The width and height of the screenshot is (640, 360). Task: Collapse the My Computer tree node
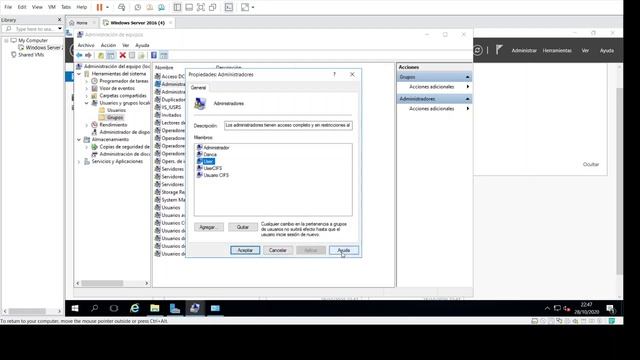tap(6, 40)
